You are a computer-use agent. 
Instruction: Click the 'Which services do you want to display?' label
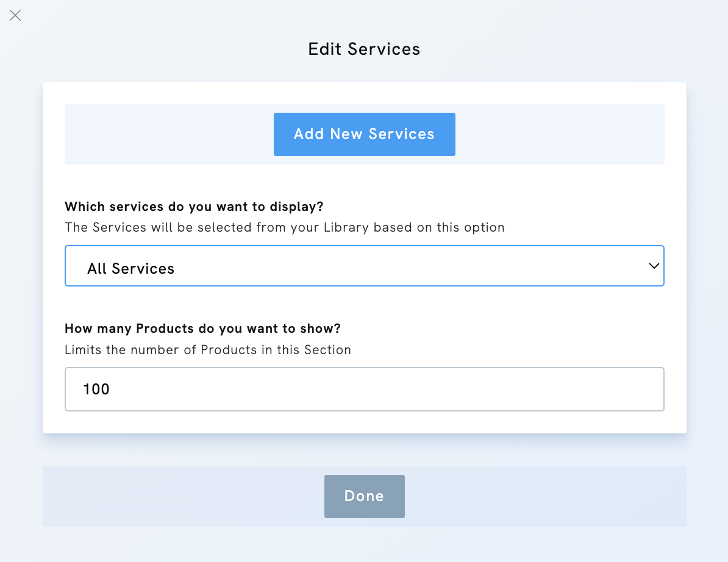pyautogui.click(x=194, y=207)
